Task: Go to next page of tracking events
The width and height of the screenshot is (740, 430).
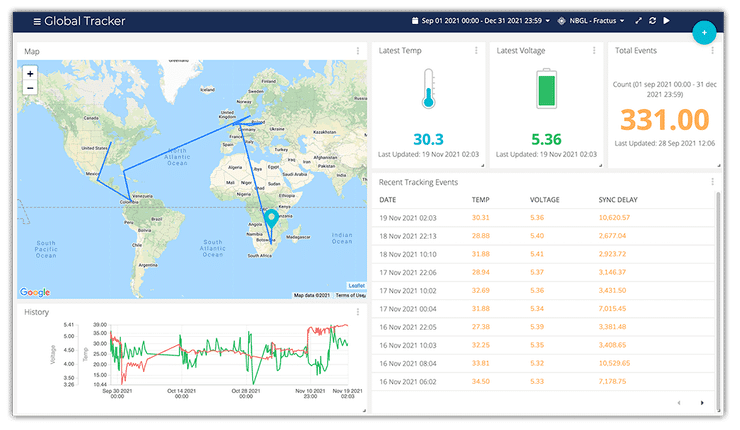Action: (702, 403)
